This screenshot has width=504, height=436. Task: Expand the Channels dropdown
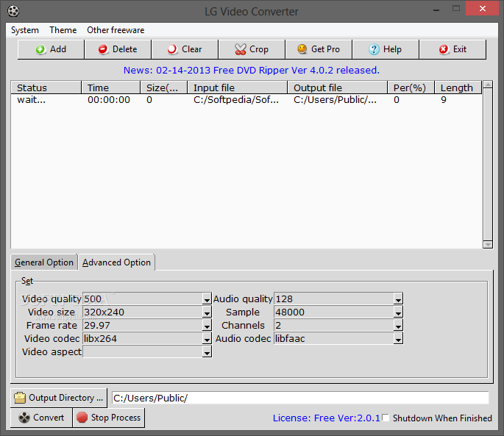click(x=398, y=326)
